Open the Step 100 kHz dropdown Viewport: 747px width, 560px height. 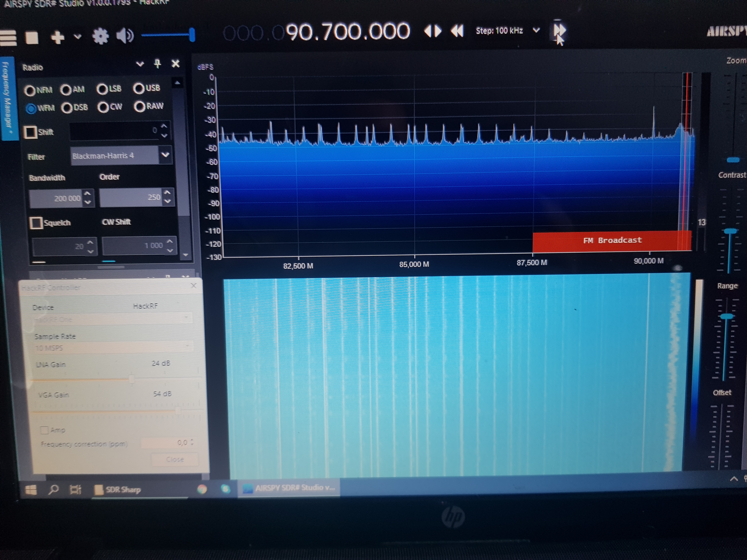(536, 30)
